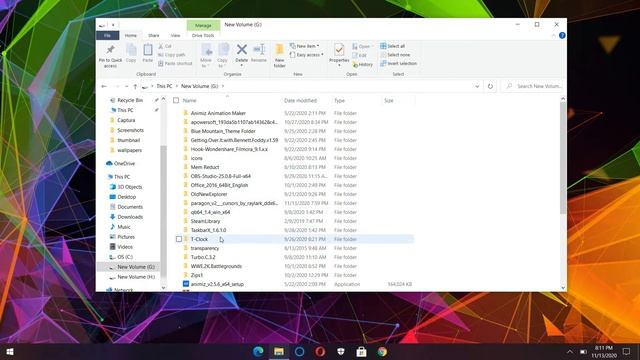Screen dimensions: 640x360
Task: Click the Copy ribbon icon
Action: (x=131, y=50)
